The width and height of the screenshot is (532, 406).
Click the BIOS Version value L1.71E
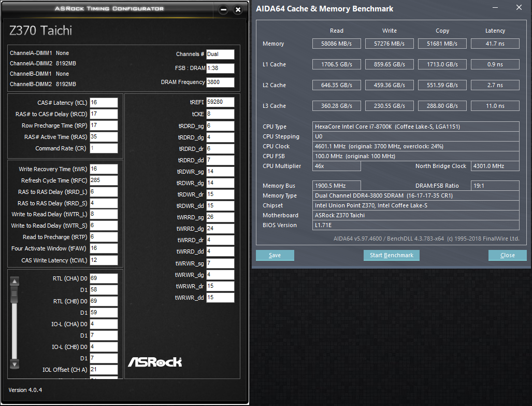415,225
